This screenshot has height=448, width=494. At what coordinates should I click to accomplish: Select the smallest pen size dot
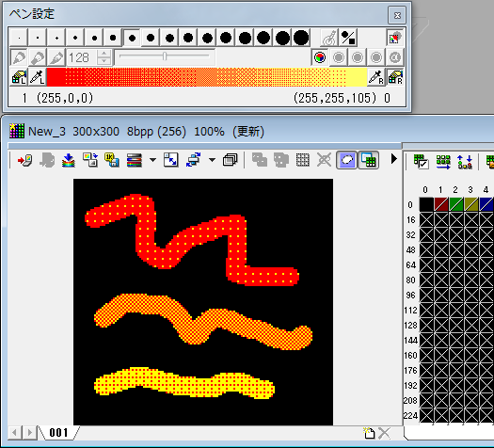pyautogui.click(x=19, y=38)
